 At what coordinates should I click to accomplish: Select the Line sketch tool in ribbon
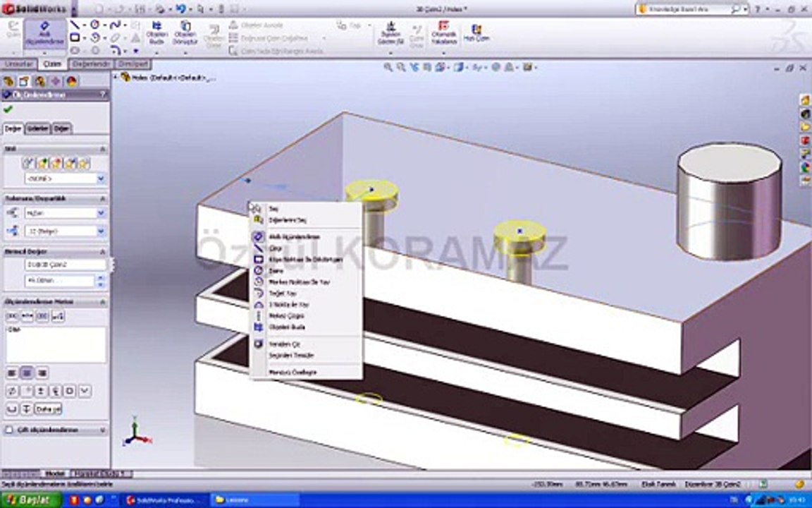coord(75,25)
